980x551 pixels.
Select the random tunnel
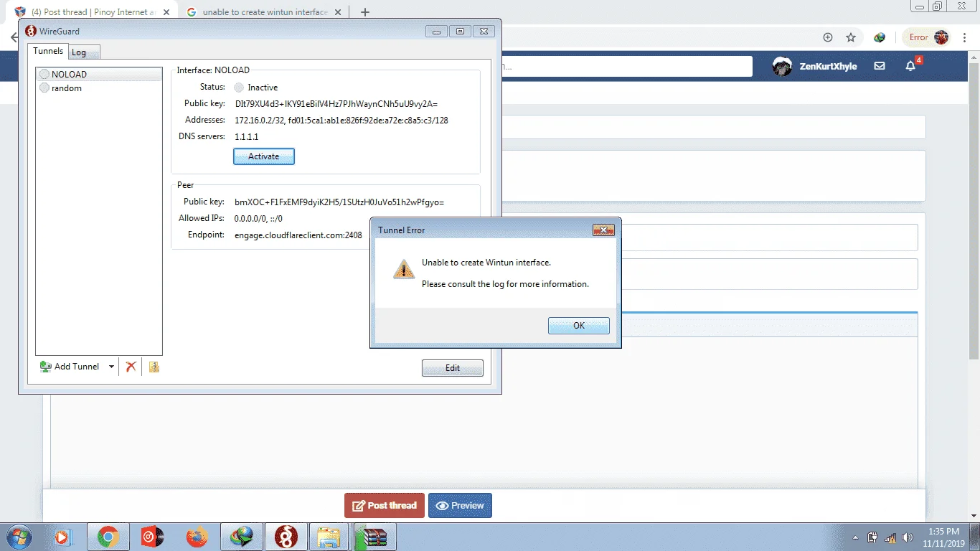coord(99,88)
